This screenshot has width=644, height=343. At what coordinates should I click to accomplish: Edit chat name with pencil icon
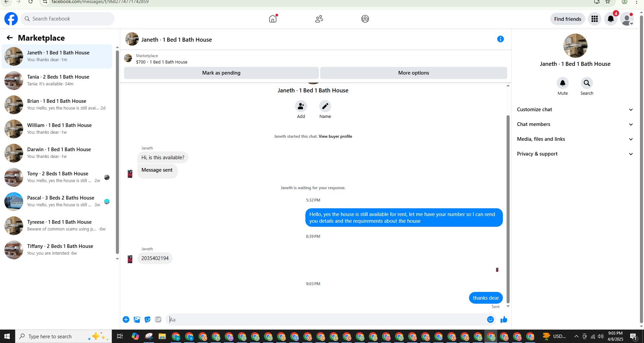tap(325, 106)
